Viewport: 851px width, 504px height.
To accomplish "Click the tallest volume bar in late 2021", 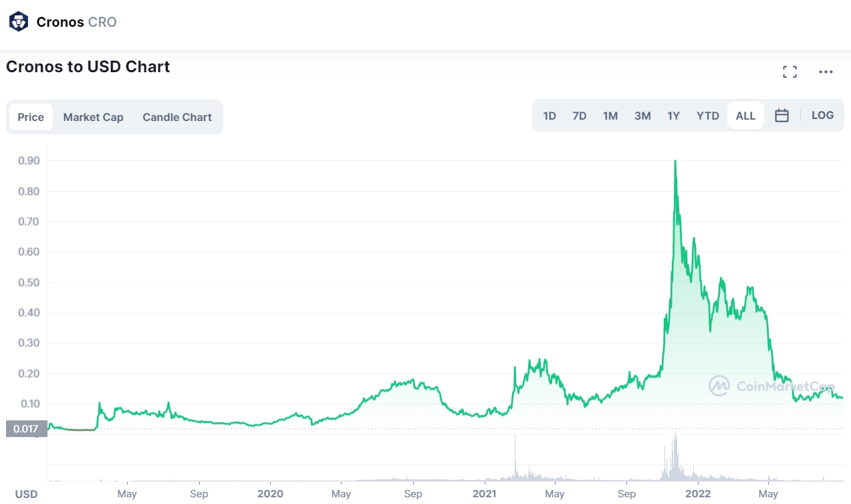I will click(x=675, y=456).
